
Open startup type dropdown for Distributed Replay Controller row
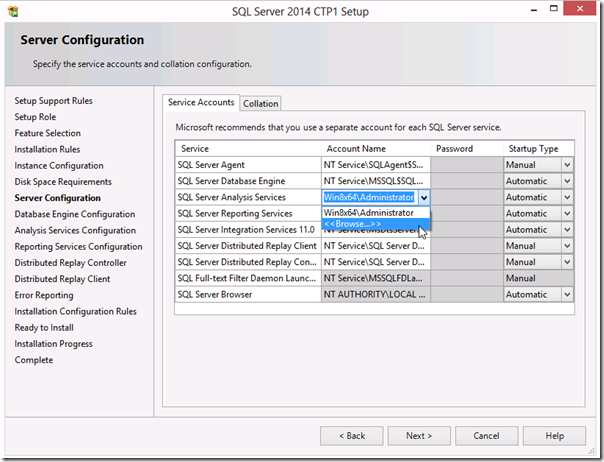pyautogui.click(x=567, y=262)
